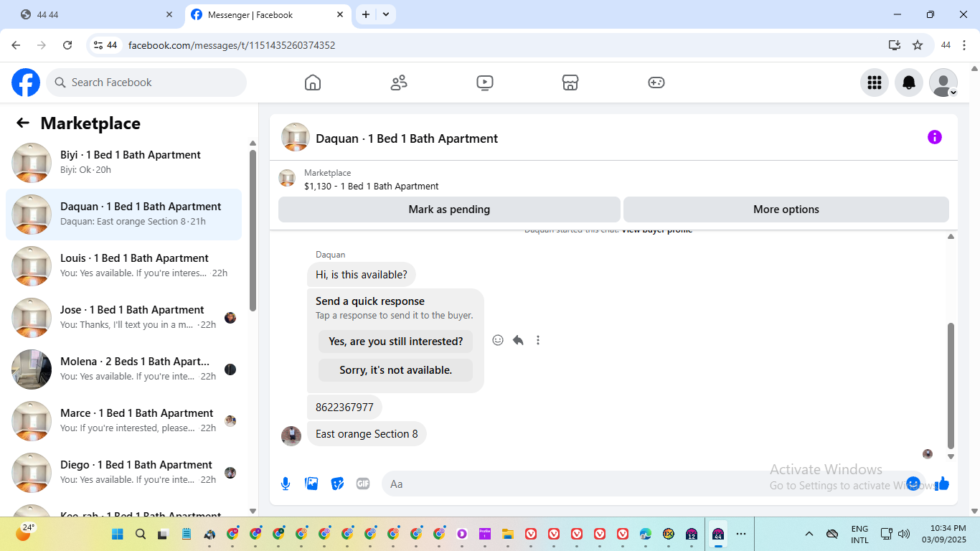Open the ENG INTL language switcher
Screen dimensions: 980x551
pyautogui.click(x=859, y=534)
